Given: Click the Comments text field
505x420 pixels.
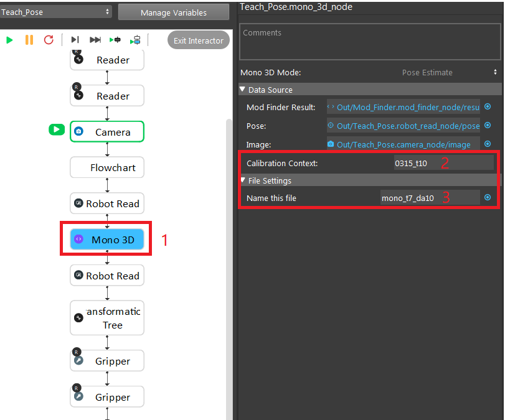Looking at the screenshot, I should click(x=370, y=42).
